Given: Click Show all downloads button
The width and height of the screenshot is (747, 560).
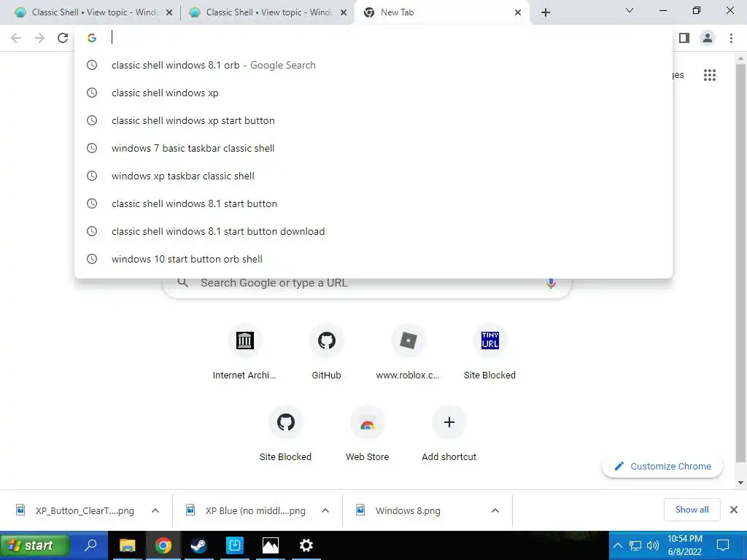Looking at the screenshot, I should coord(692,510).
